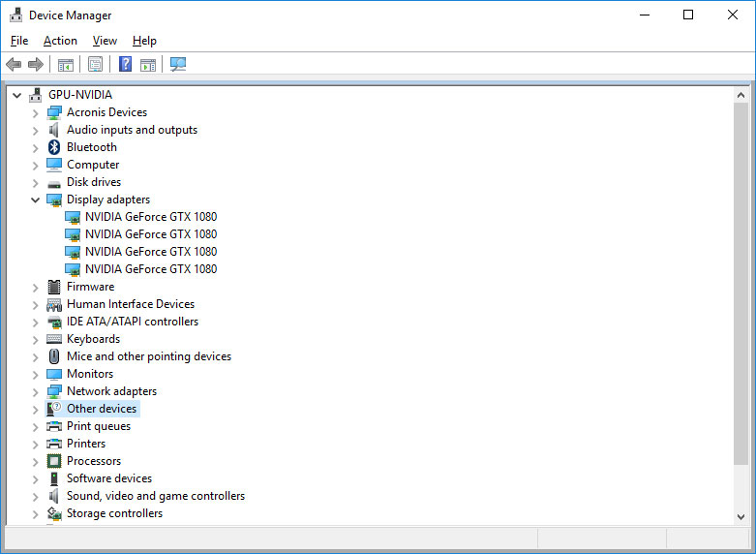Click the blue question mark Help icon
The width and height of the screenshot is (756, 554).
[x=126, y=64]
